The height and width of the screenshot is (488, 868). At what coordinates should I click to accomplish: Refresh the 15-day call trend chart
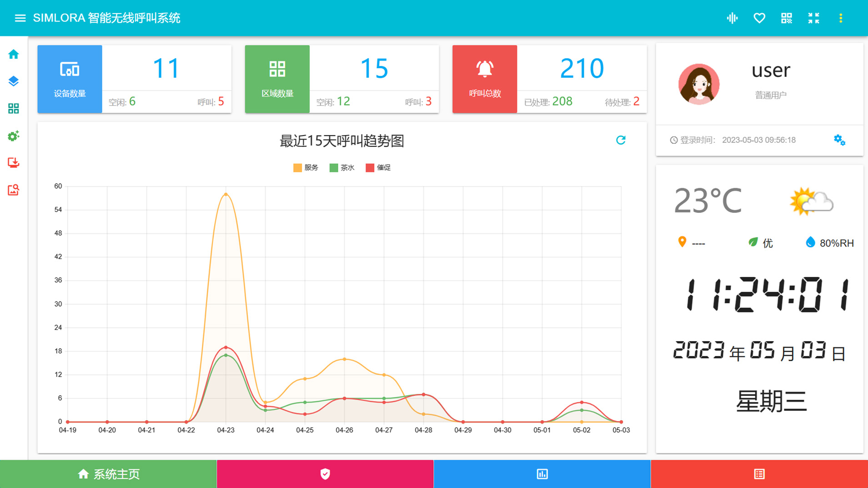point(621,140)
